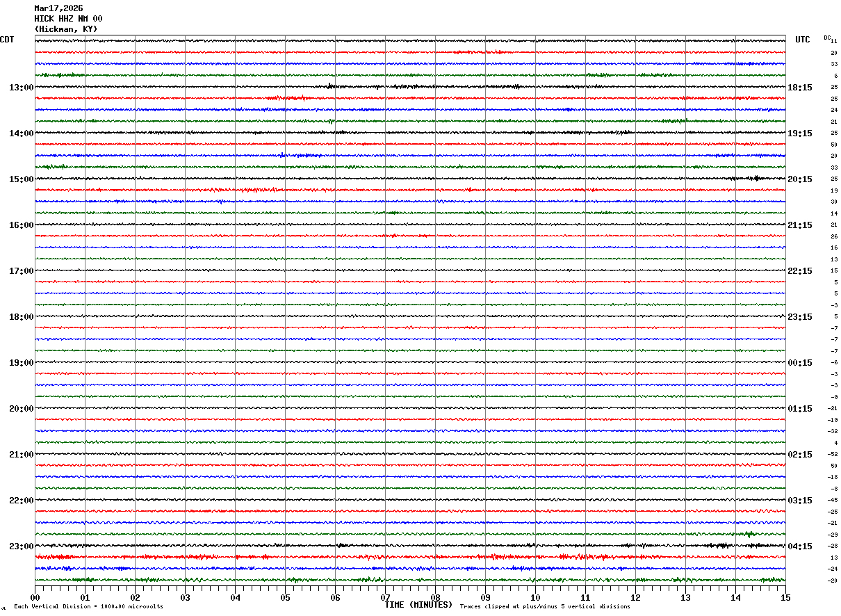This screenshot has height=616, width=841.
Task: Click minute tick label 15 on time axis
Action: coord(785,598)
